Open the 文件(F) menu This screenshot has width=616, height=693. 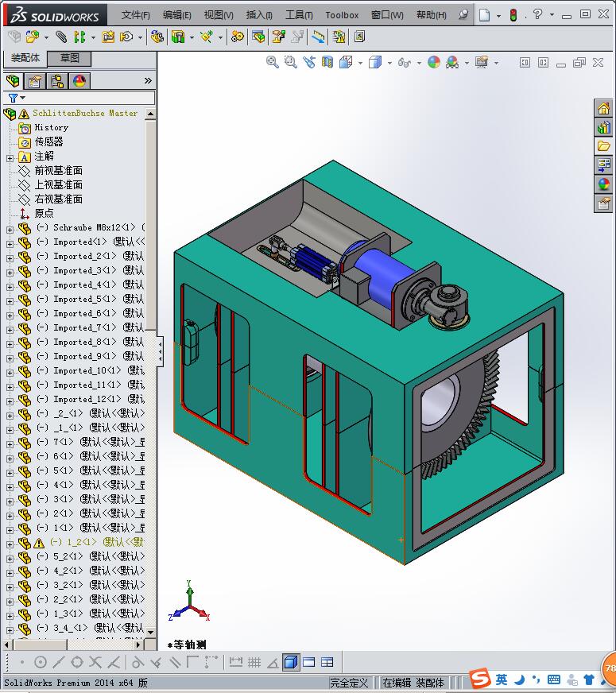136,15
